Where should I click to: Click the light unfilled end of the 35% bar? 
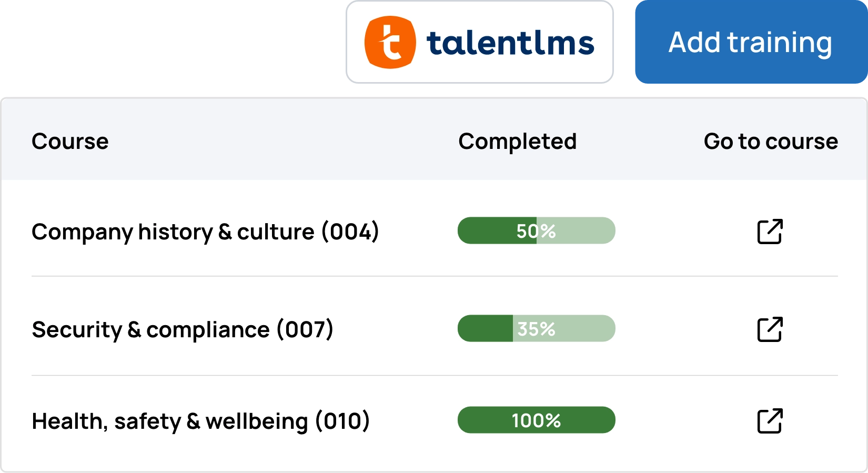[589, 329]
